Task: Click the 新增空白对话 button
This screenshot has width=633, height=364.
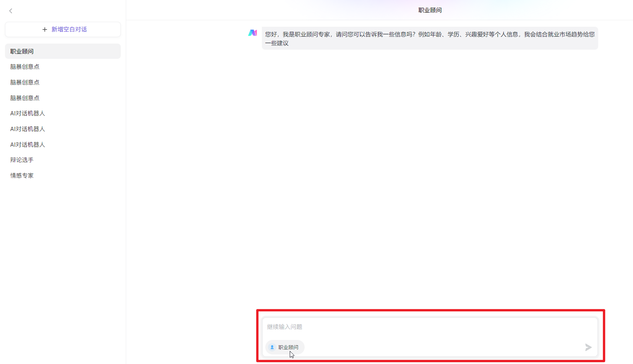Action: pos(63,29)
